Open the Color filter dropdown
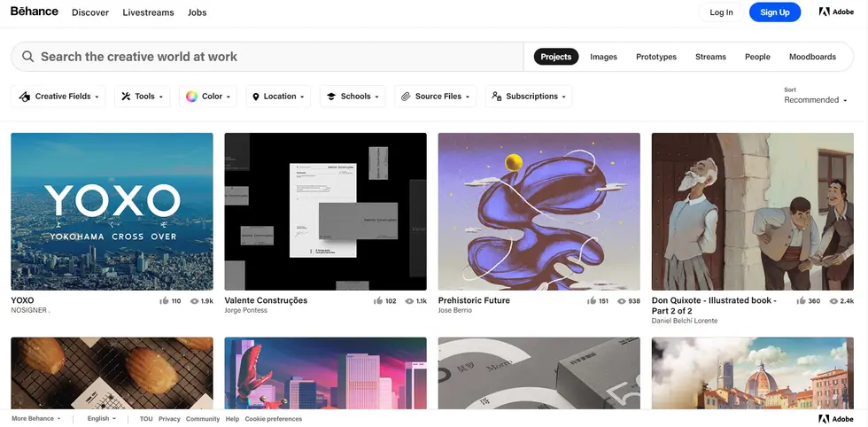This screenshot has width=868, height=427. coord(207,97)
